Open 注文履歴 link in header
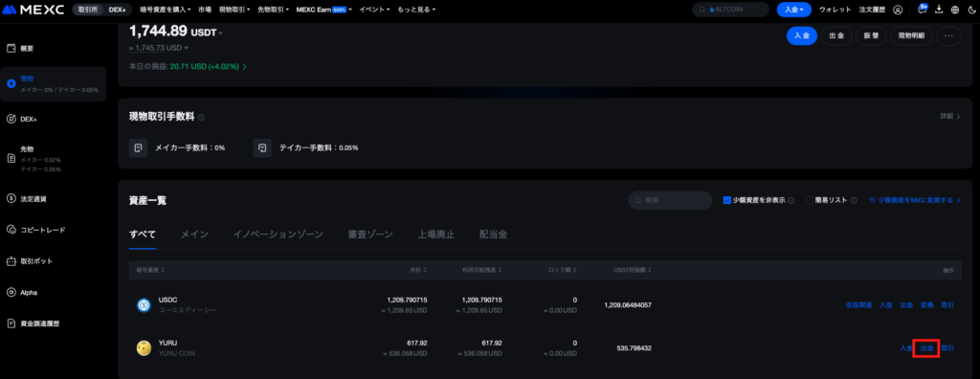The width and height of the screenshot is (980, 379). point(872,10)
